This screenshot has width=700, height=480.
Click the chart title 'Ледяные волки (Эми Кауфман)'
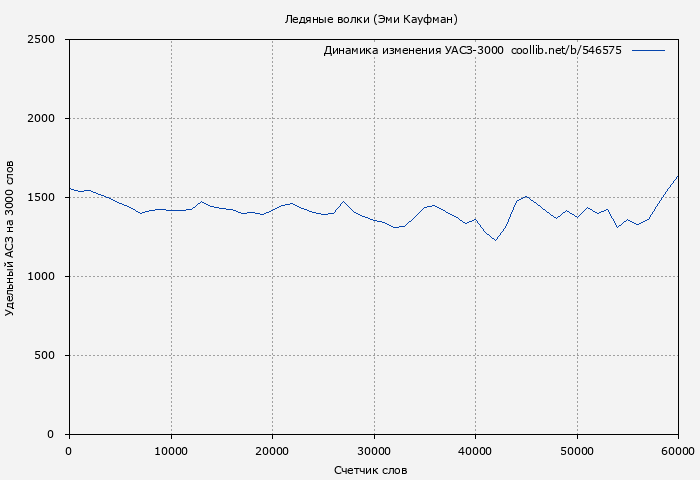[371, 19]
